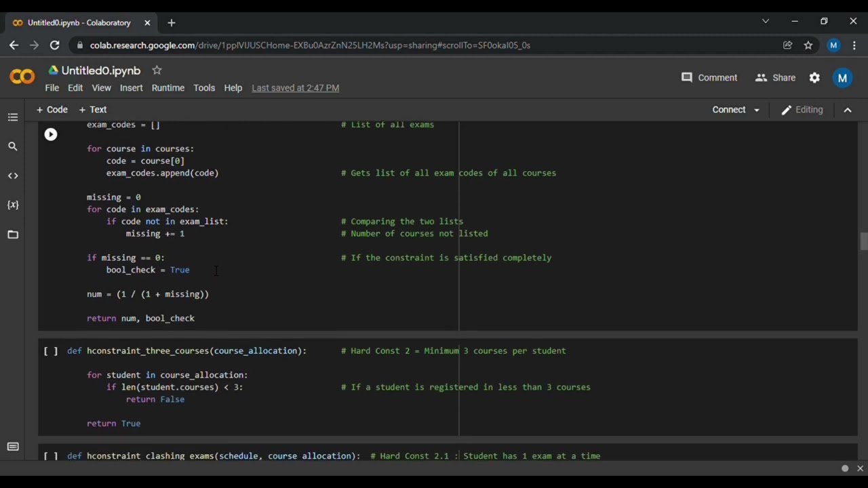Click the line 'return num, bool_check'
The image size is (868, 488).
[x=140, y=319]
